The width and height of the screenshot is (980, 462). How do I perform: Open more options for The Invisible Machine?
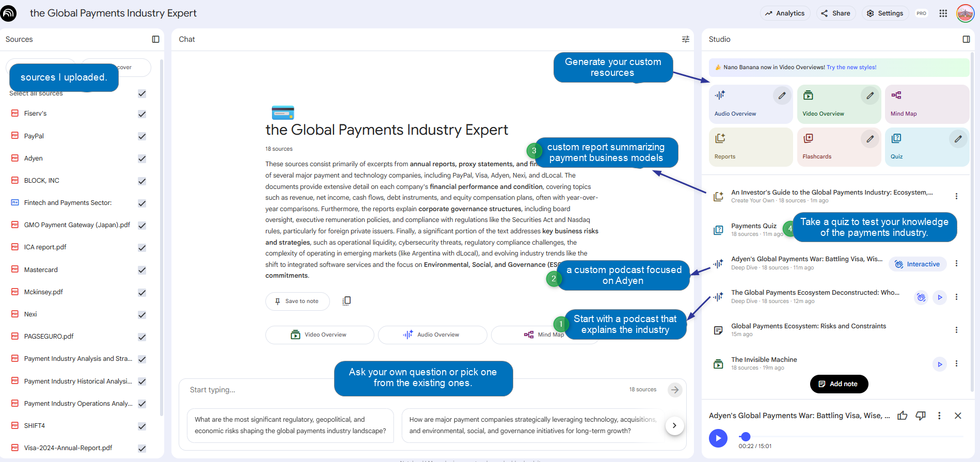tap(956, 363)
